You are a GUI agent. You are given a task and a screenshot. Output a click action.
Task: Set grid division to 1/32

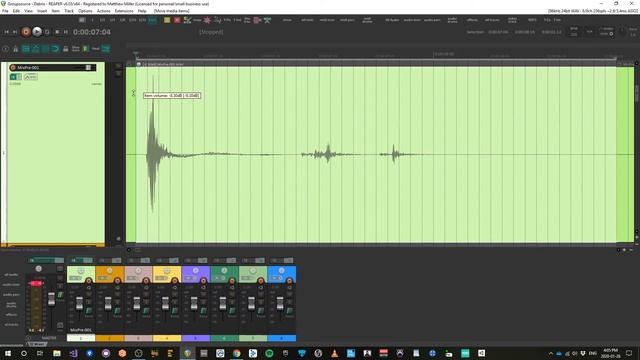142,20
